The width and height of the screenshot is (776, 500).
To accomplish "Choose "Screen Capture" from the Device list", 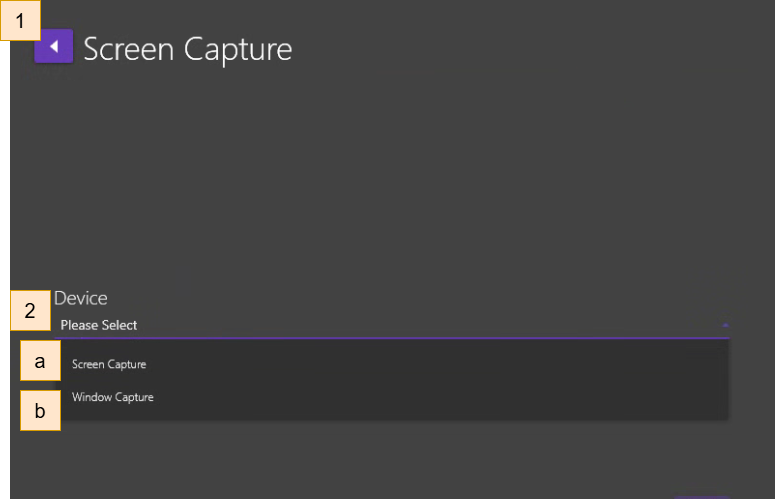I will 109,365.
